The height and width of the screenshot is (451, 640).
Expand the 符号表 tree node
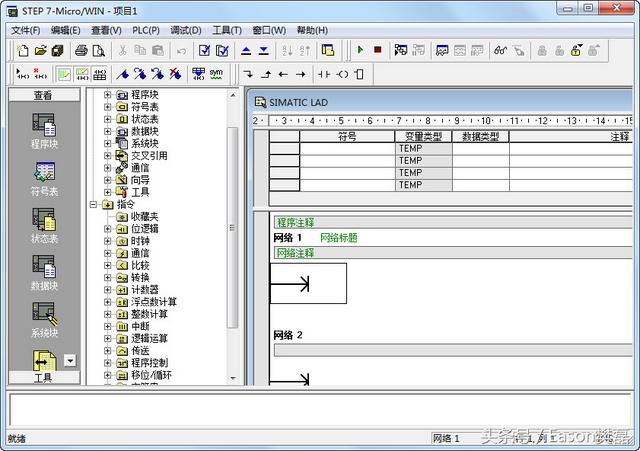point(107,107)
